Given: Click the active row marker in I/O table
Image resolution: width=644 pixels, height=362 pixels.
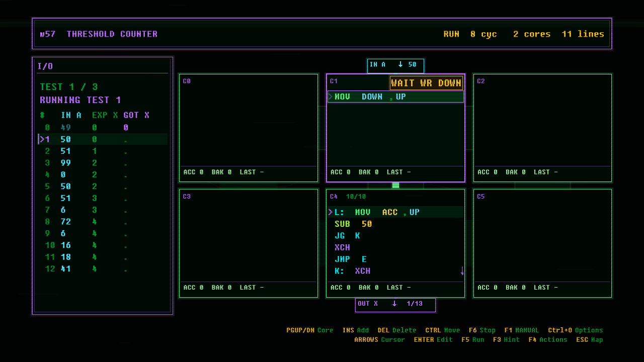Looking at the screenshot, I should pos(42,139).
